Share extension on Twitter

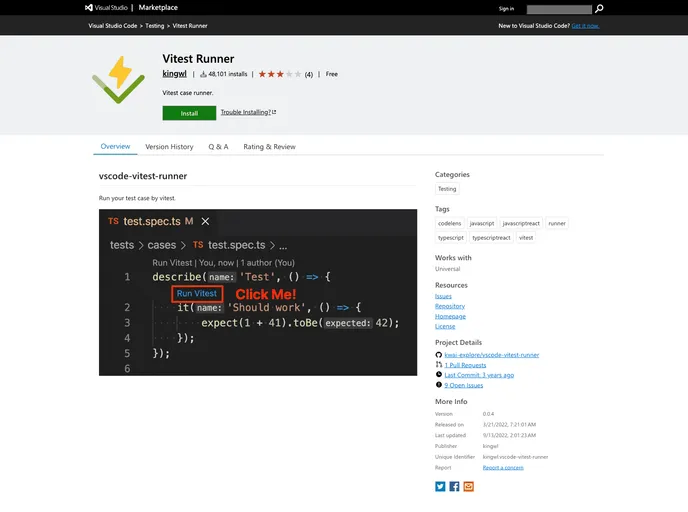coord(440,486)
